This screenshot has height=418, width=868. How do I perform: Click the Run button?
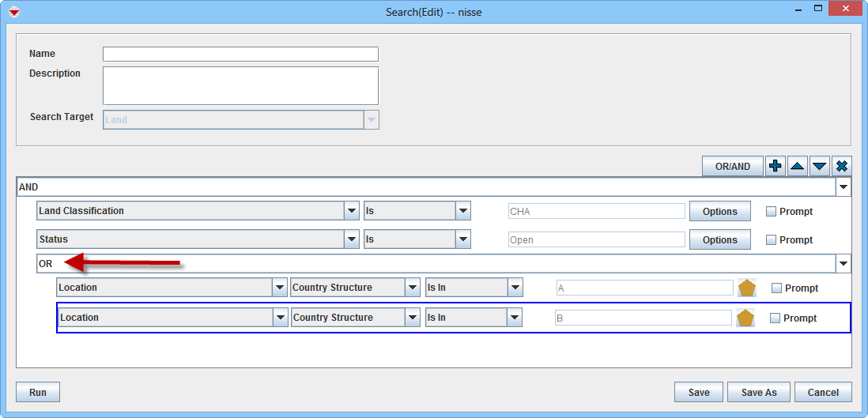38,392
